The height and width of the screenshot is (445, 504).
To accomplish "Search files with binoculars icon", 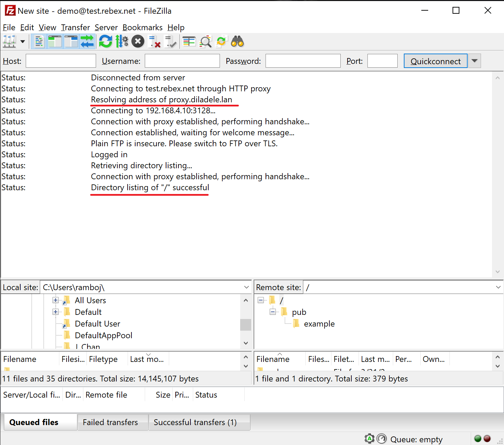I will click(x=237, y=42).
